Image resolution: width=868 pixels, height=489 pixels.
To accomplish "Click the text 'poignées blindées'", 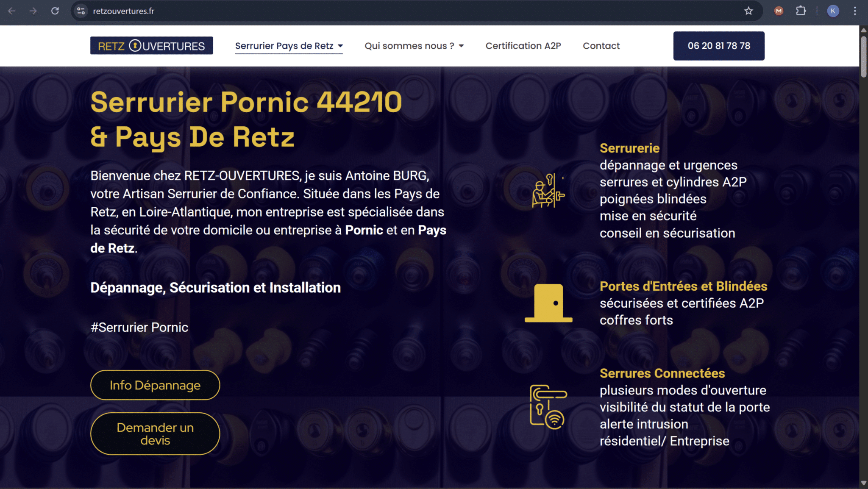I will tap(653, 199).
